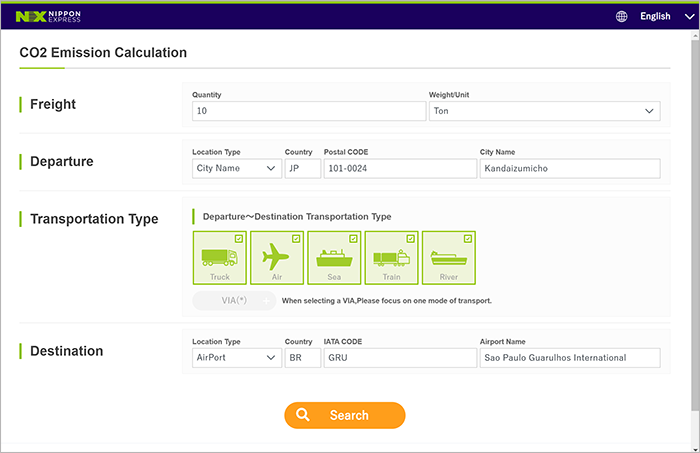Select the Truck transportation icon
This screenshot has width=700, height=453.
(219, 258)
